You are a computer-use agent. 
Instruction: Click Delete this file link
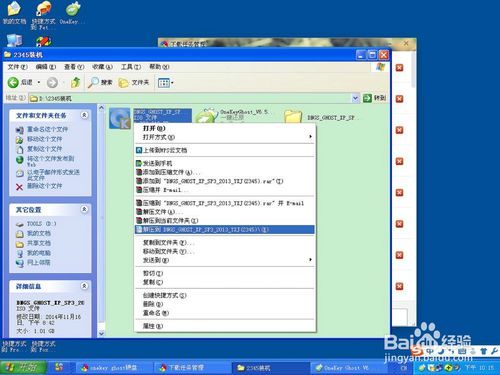click(x=44, y=186)
